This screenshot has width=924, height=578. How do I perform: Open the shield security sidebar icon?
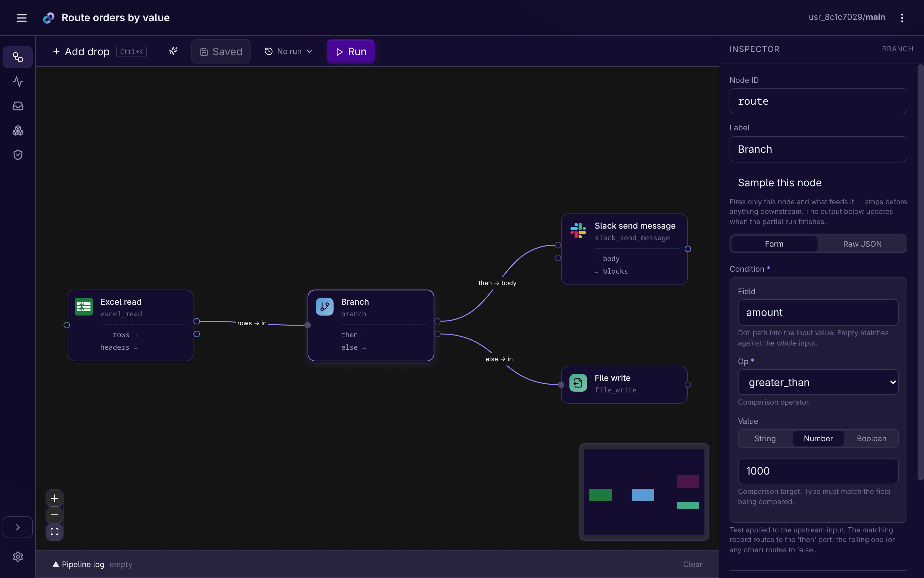pos(18,155)
